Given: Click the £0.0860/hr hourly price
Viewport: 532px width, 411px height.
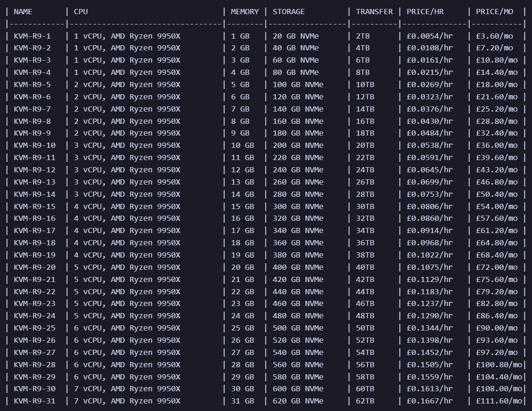Looking at the screenshot, I should tap(430, 218).
